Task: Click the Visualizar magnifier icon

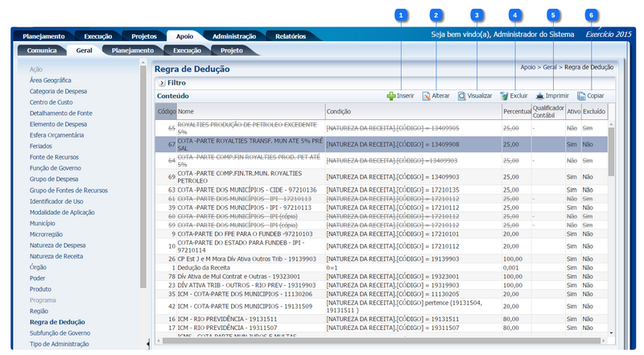Action: (x=462, y=96)
